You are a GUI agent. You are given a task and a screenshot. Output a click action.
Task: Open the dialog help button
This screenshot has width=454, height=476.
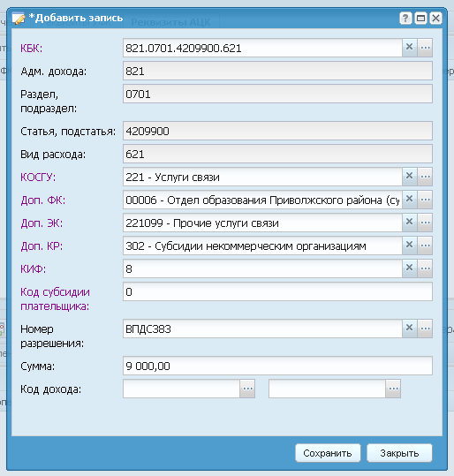click(x=405, y=19)
